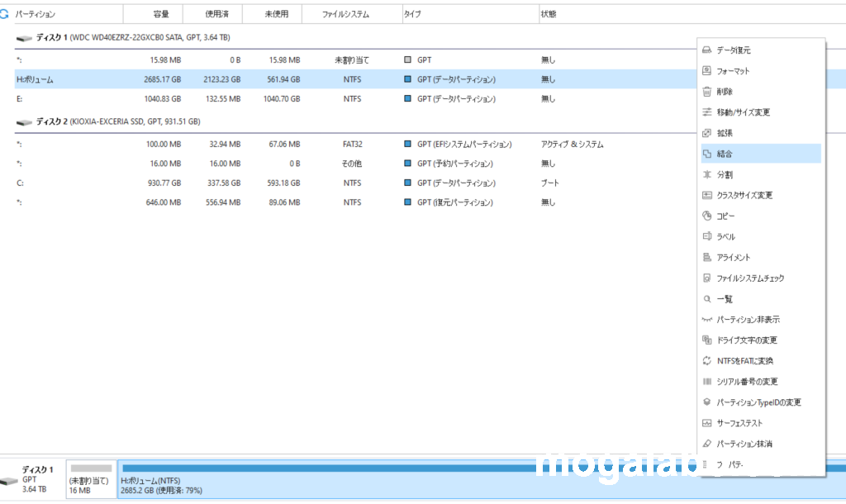Choose データ復元 from the context menu

[x=734, y=50]
